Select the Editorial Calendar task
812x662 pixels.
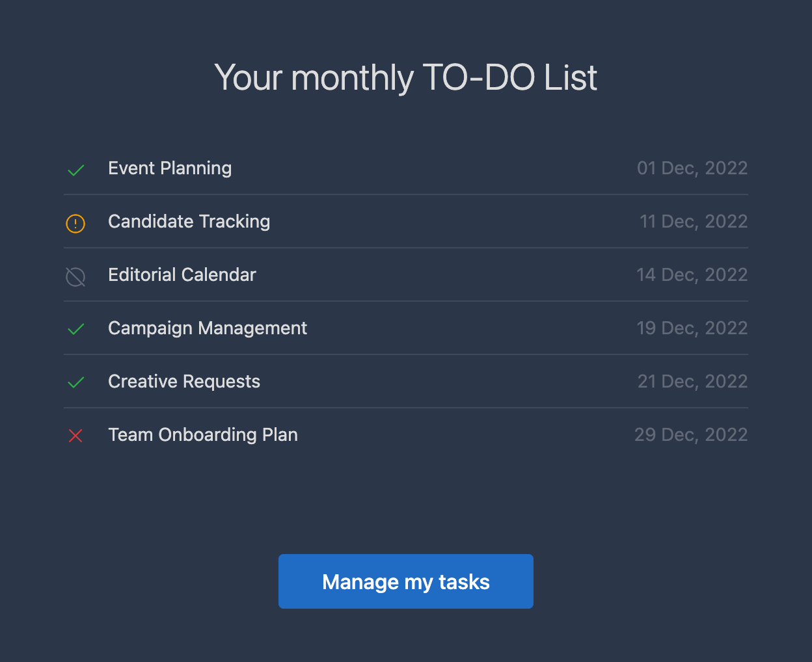click(182, 274)
